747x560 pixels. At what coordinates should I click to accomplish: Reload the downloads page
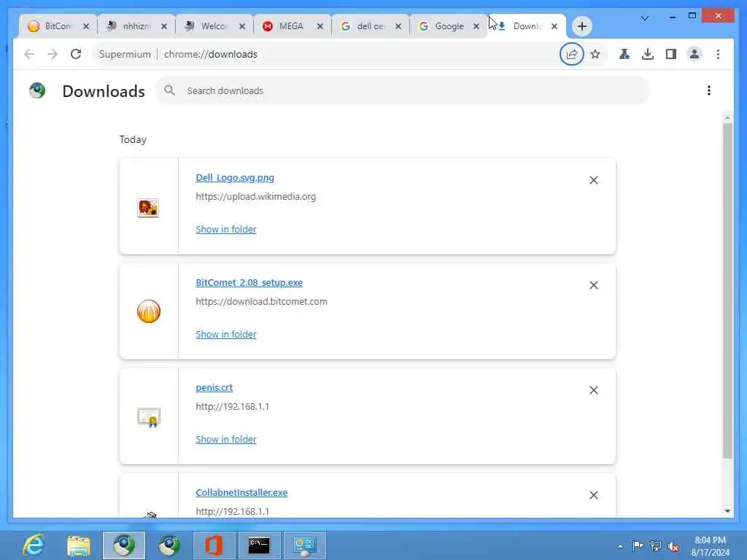click(x=76, y=54)
